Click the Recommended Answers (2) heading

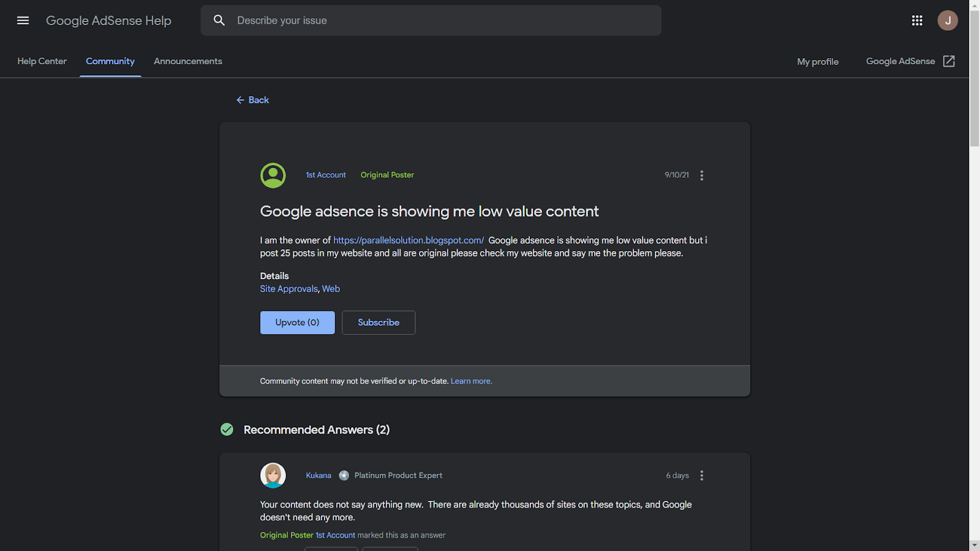pyautogui.click(x=317, y=430)
